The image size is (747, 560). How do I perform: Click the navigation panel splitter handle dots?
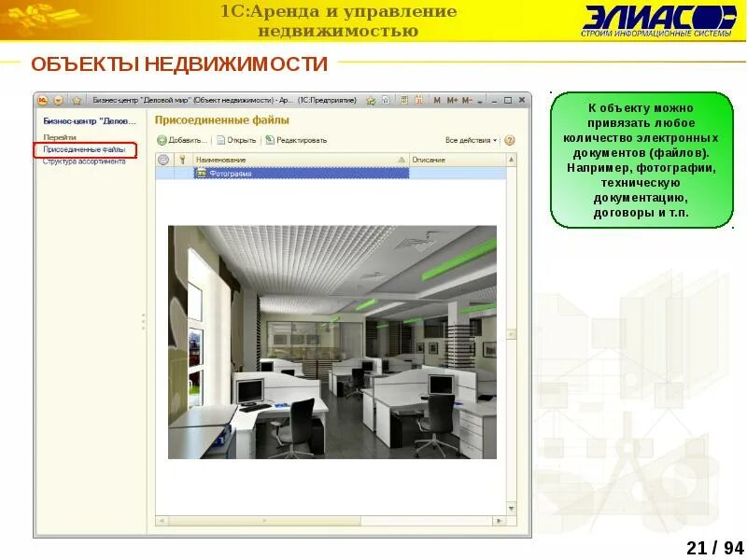coord(144,322)
